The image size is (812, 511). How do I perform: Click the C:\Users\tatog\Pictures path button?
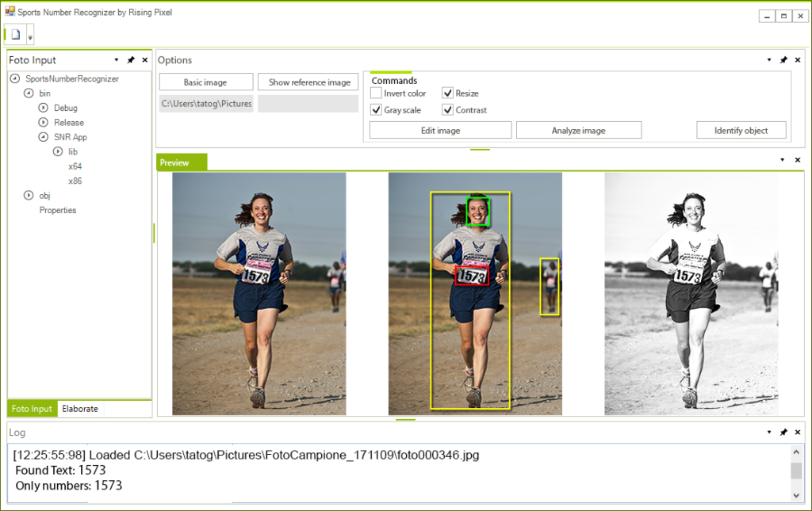pos(206,103)
